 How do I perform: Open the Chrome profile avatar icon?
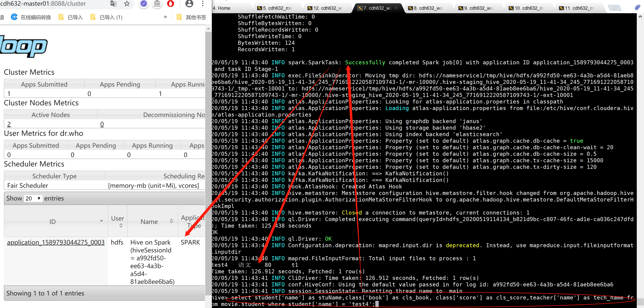click(189, 4)
